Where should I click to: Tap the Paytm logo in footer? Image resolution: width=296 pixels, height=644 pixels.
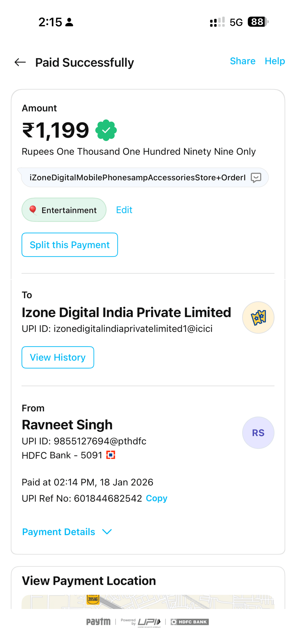click(x=98, y=621)
